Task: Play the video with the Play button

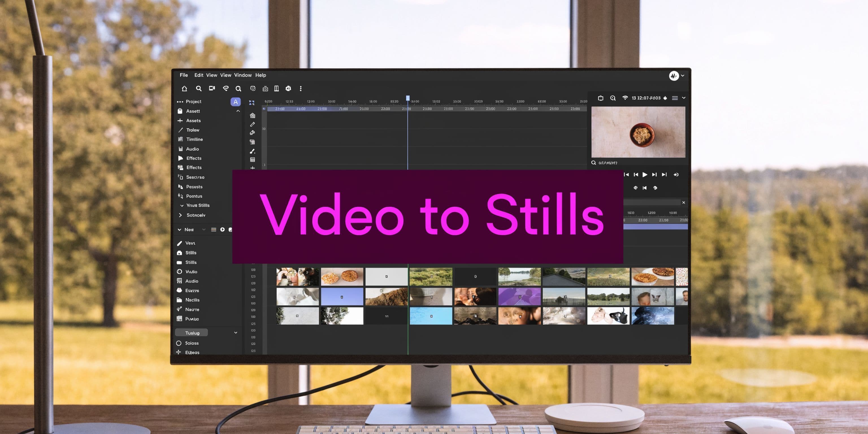Action: pos(645,175)
